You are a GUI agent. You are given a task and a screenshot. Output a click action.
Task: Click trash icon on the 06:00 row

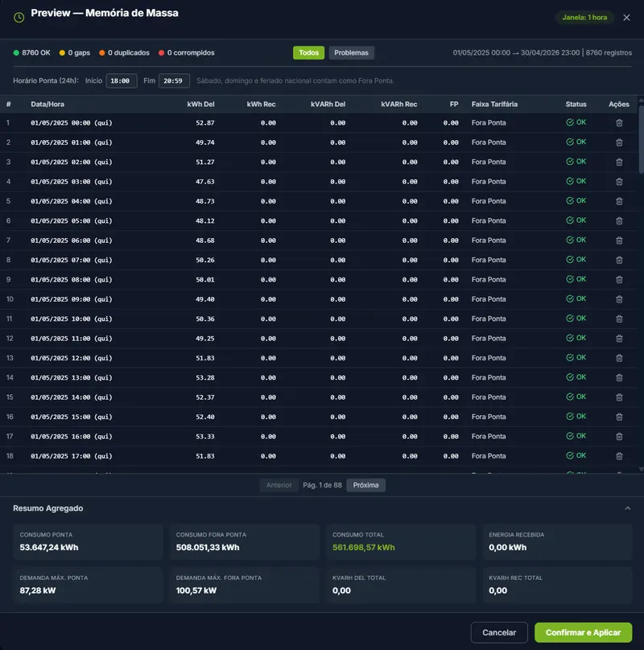point(619,241)
